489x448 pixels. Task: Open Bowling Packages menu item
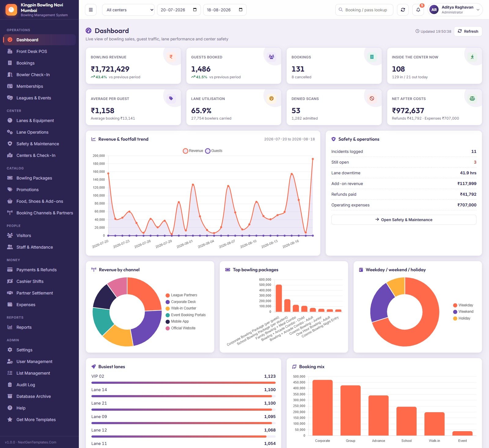point(39,178)
